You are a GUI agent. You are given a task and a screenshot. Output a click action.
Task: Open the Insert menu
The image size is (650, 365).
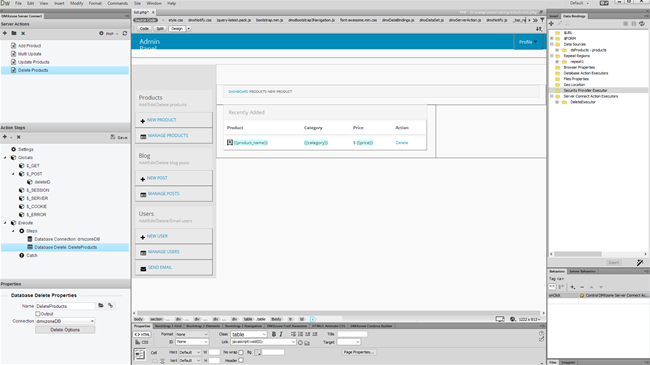coord(59,3)
